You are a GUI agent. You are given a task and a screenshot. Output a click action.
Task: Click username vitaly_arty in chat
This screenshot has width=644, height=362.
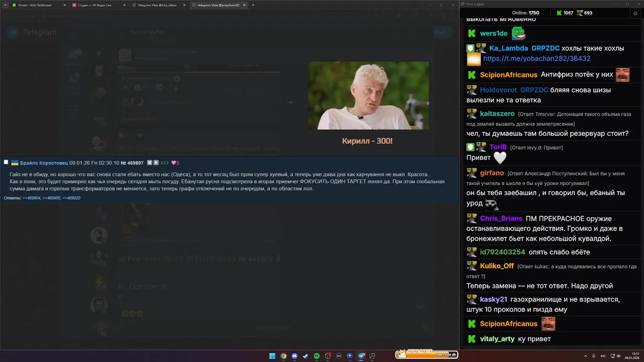[497, 339]
